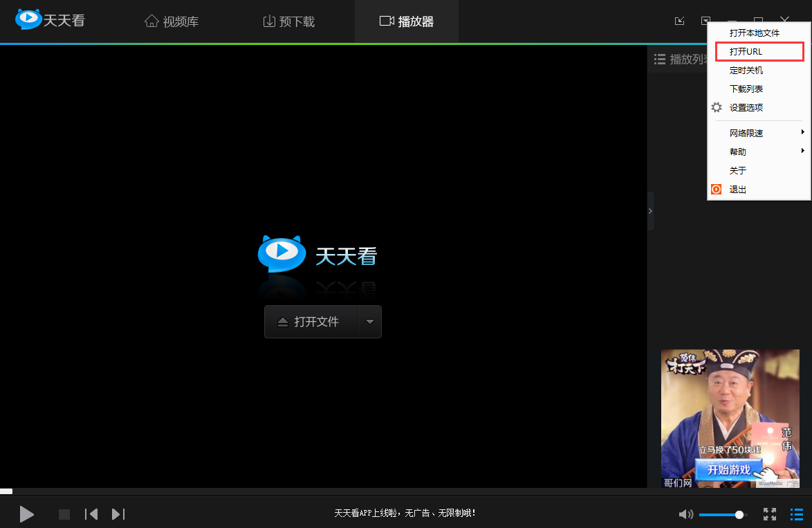Click the mini-mode icon in title bar
The width and height of the screenshot is (812, 528).
click(679, 21)
